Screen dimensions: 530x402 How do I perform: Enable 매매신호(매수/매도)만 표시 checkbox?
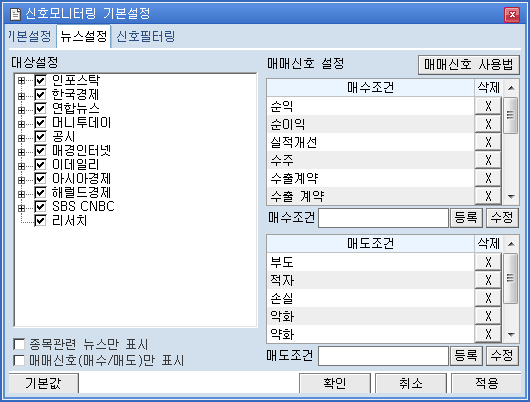pyautogui.click(x=19, y=360)
